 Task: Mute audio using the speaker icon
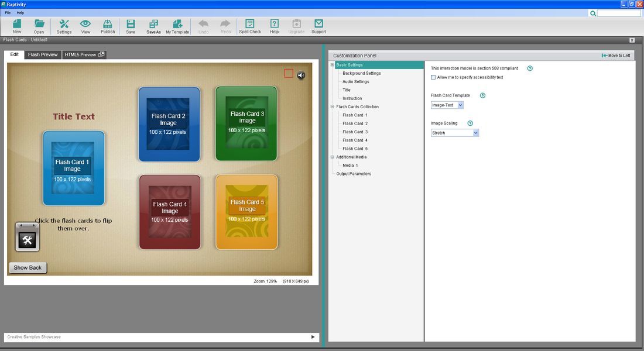click(x=301, y=75)
